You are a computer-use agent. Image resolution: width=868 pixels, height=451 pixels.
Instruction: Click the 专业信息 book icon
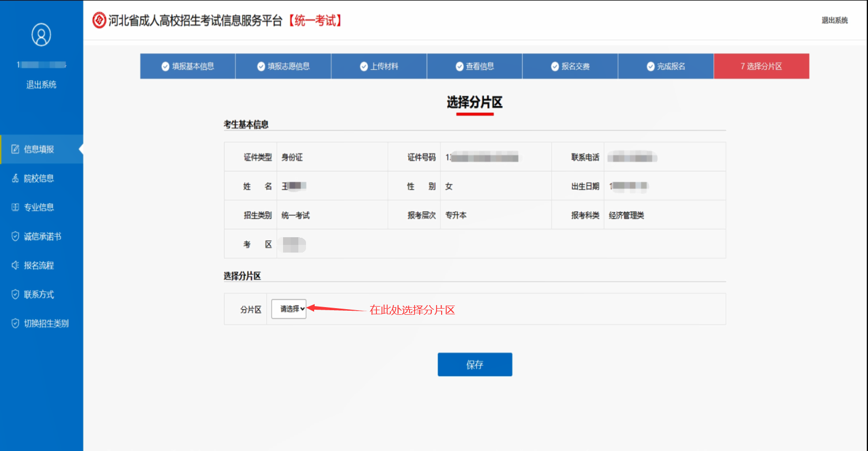(x=15, y=207)
